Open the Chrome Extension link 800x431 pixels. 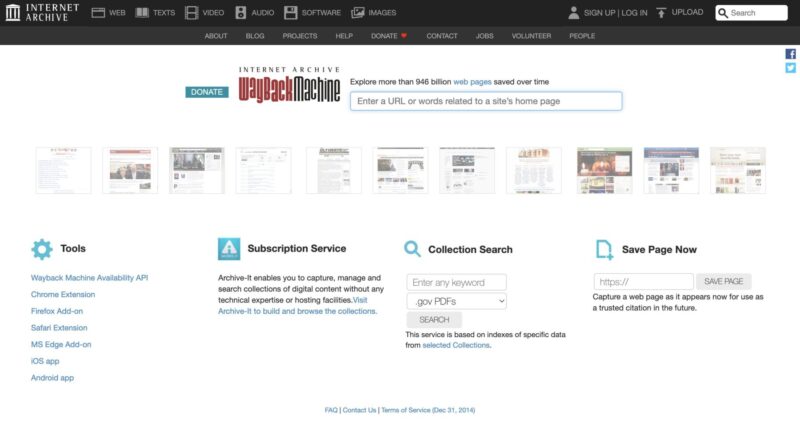[x=63, y=294]
